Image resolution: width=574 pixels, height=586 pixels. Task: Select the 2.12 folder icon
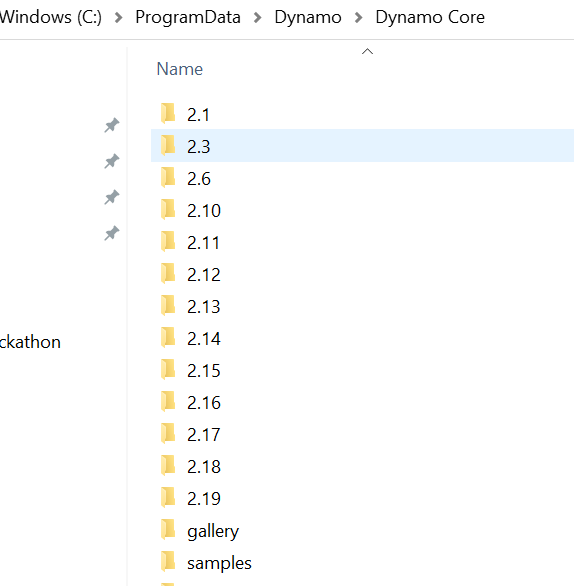coord(168,273)
